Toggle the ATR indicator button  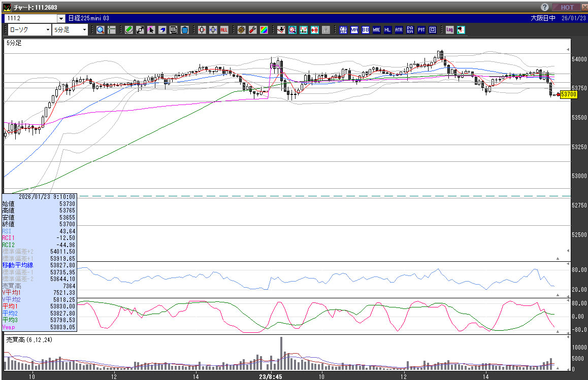[399, 30]
